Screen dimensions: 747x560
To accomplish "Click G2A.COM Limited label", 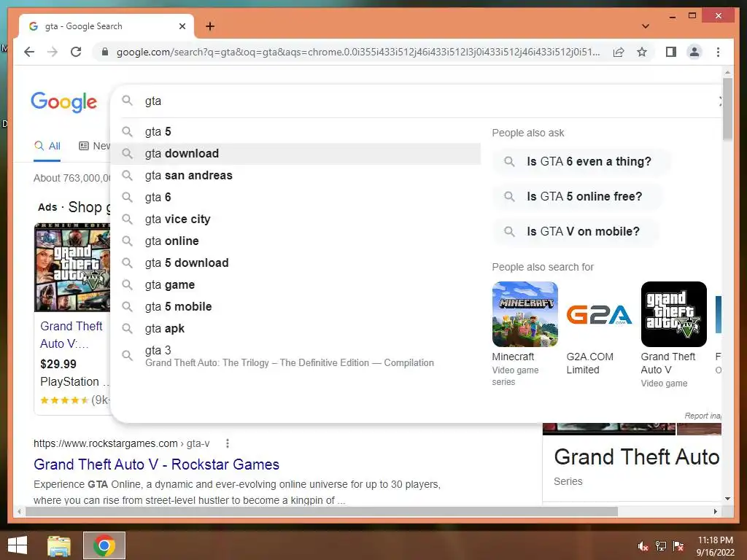I will click(589, 363).
